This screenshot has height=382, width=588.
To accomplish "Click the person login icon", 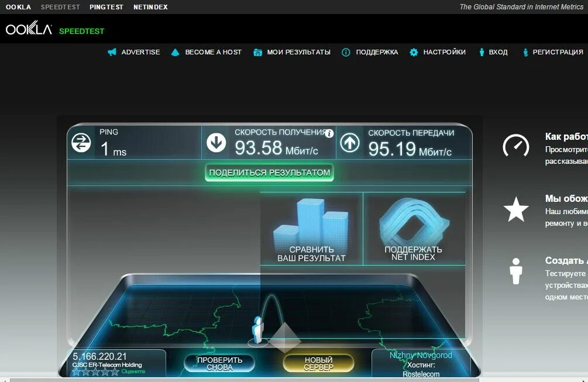I will point(482,52).
